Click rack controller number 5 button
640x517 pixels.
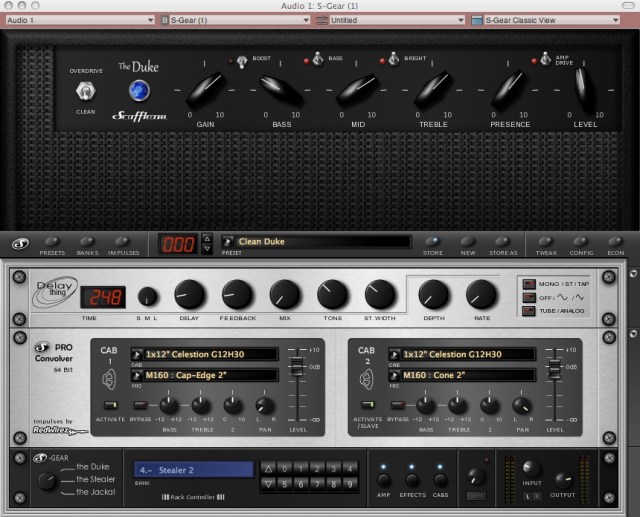click(284, 484)
